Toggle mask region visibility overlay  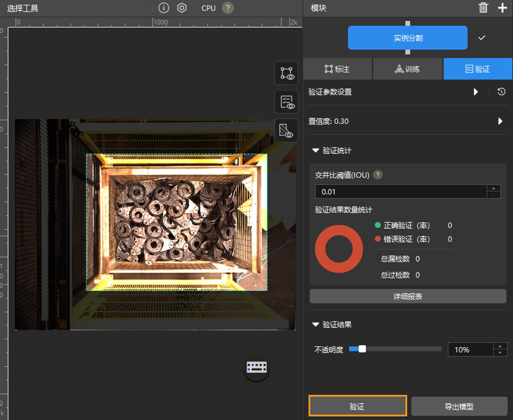(286, 131)
